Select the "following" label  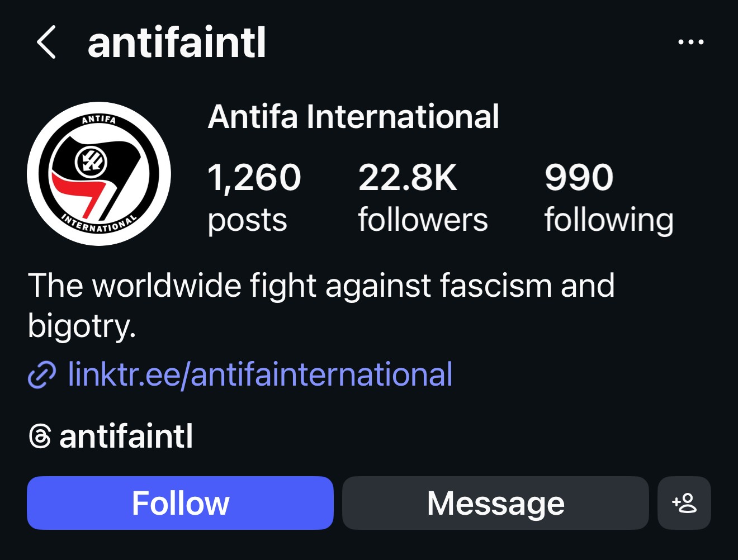(609, 220)
